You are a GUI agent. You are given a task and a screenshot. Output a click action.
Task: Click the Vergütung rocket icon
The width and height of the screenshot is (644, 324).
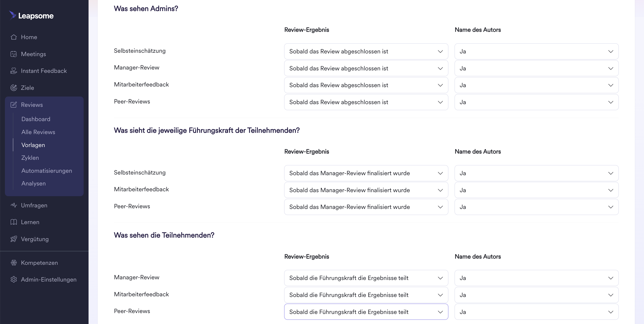[14, 239]
